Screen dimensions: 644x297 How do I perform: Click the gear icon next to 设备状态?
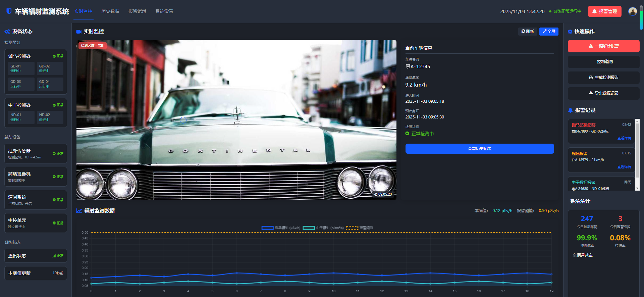[x=7, y=32]
